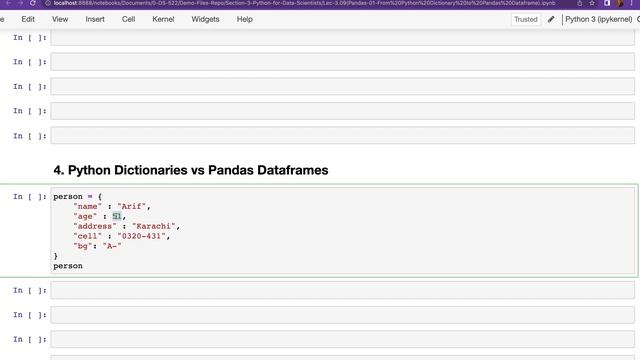
Task: Open the browser profile avatar
Action: tap(620, 3)
